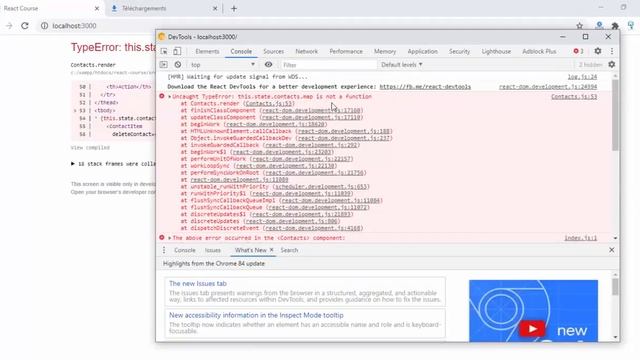Image resolution: width=640 pixels, height=360 pixels.
Task: Switch to the Sources panel
Action: point(273,51)
